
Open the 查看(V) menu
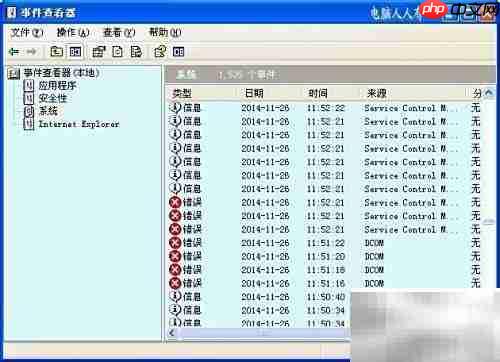pyautogui.click(x=119, y=32)
